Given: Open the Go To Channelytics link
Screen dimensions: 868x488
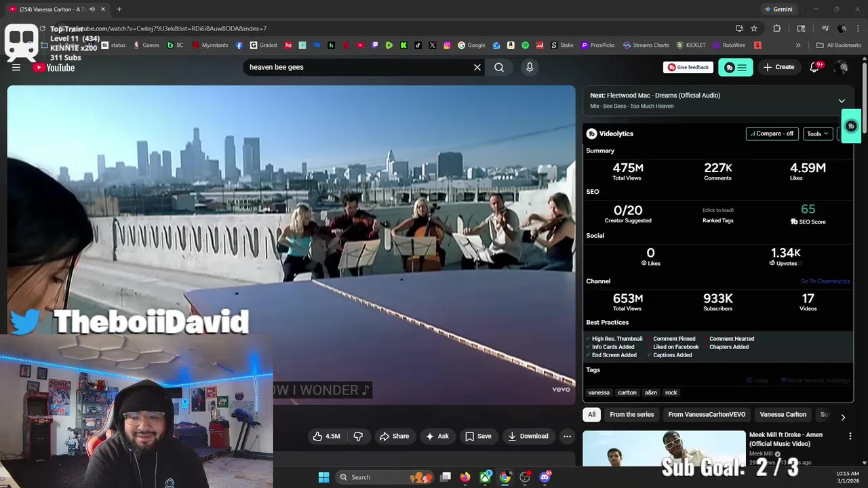Looking at the screenshot, I should pos(825,281).
